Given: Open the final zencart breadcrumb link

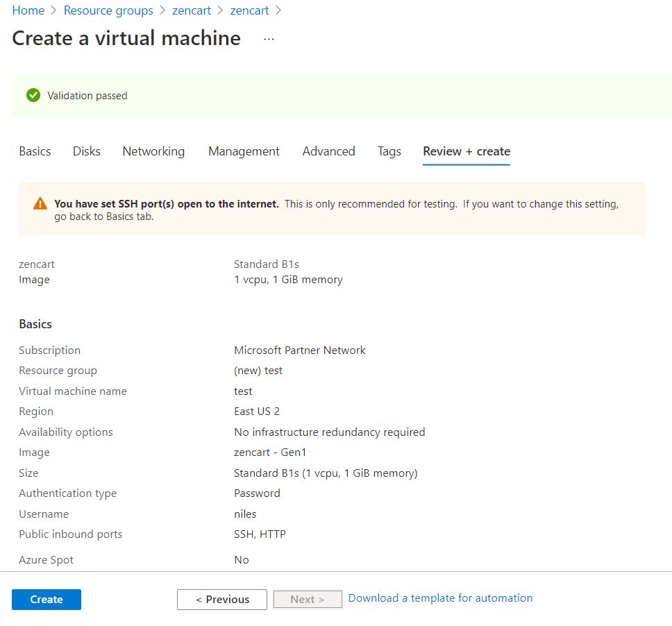Looking at the screenshot, I should tap(249, 10).
